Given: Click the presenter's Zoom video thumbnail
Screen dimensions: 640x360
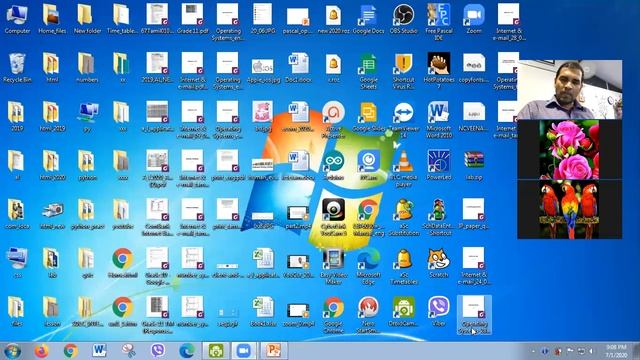Looking at the screenshot, I should click(x=569, y=89).
